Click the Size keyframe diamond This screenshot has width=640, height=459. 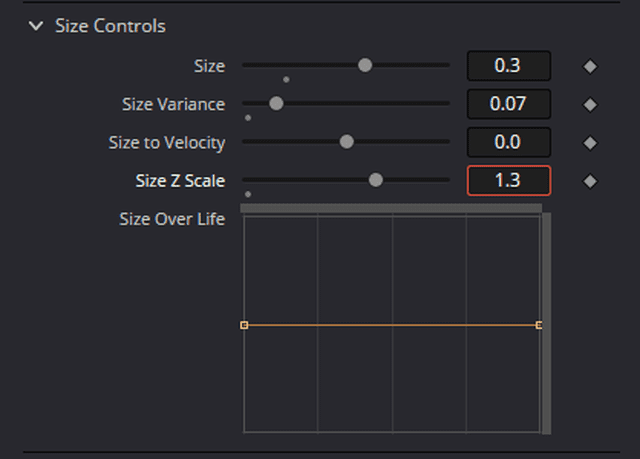[x=590, y=66]
